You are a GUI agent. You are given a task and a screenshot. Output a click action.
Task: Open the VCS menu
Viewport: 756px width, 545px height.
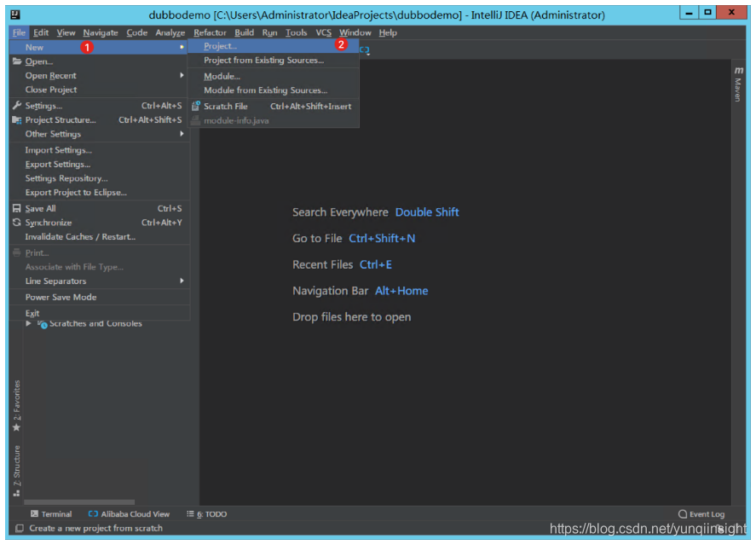tap(323, 32)
